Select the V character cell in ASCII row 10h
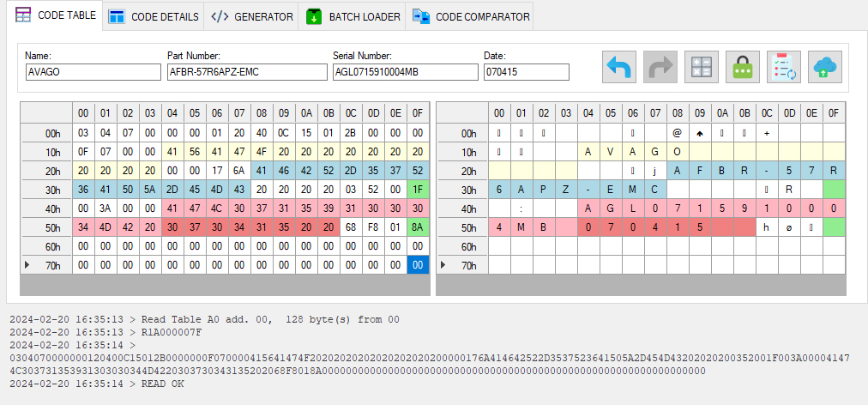The height and width of the screenshot is (405, 868). [611, 152]
